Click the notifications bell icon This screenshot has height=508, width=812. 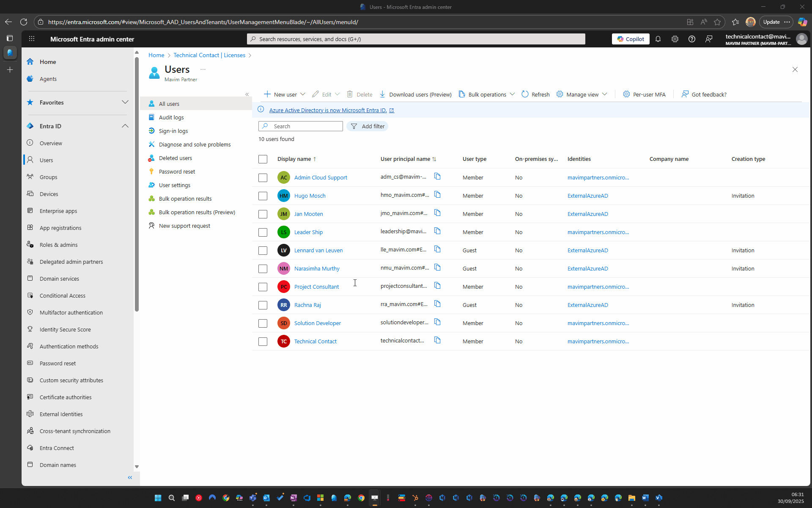tap(658, 39)
